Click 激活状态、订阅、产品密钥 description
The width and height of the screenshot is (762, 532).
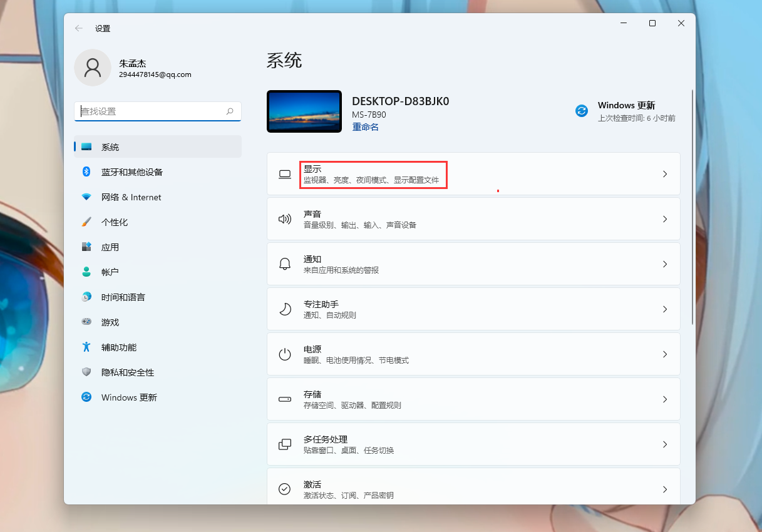click(x=349, y=496)
